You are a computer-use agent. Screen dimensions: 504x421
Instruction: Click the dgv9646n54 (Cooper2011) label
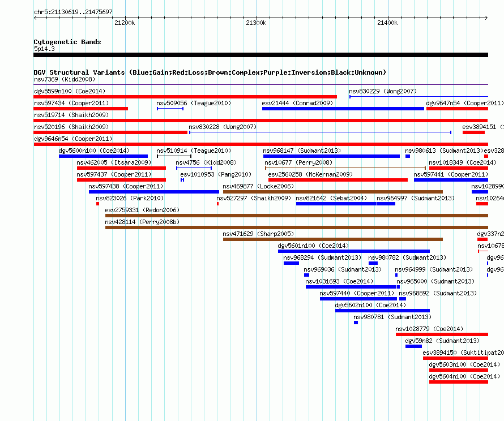pyautogui.click(x=73, y=139)
